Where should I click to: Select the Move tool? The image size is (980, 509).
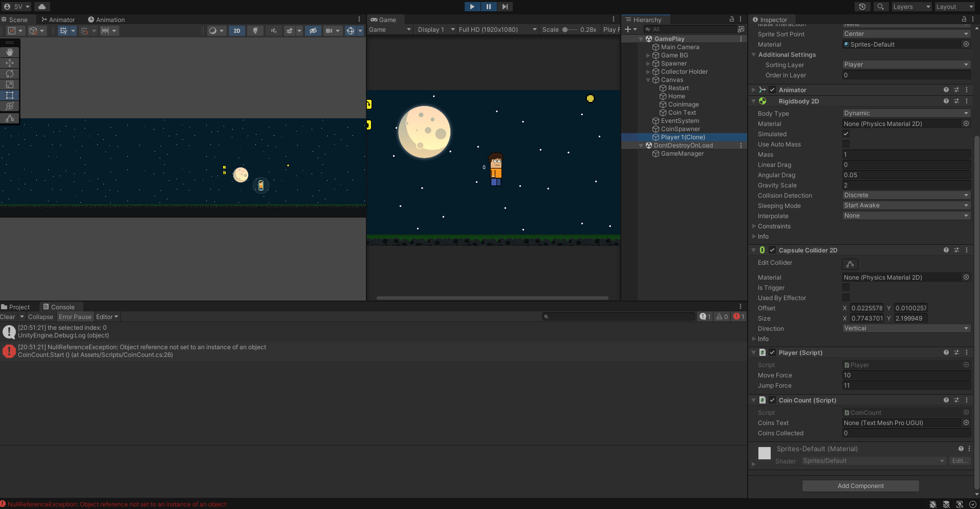click(x=10, y=62)
